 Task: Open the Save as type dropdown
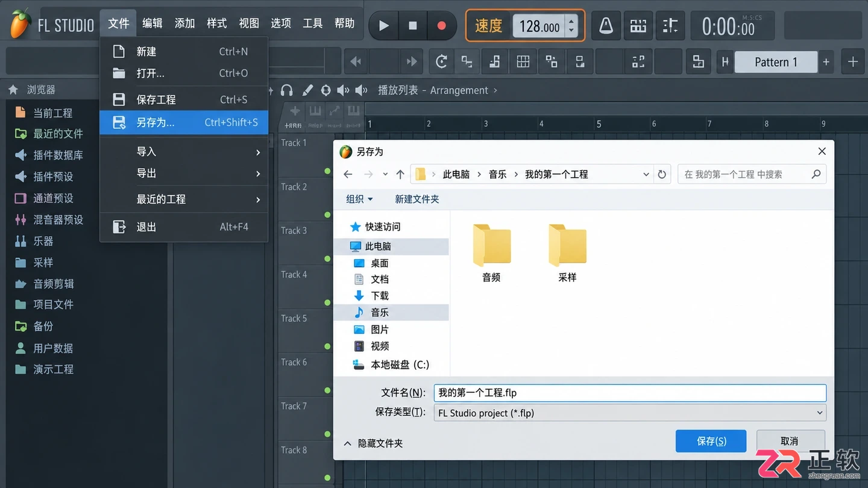pos(630,413)
